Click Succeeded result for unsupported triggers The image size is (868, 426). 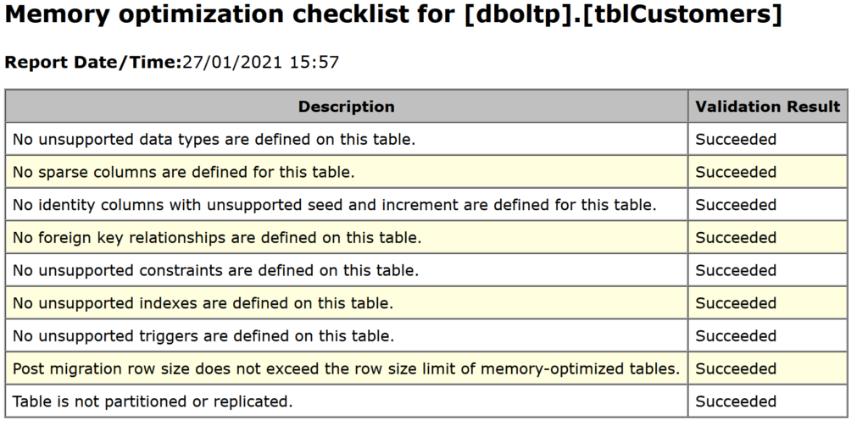[736, 336]
